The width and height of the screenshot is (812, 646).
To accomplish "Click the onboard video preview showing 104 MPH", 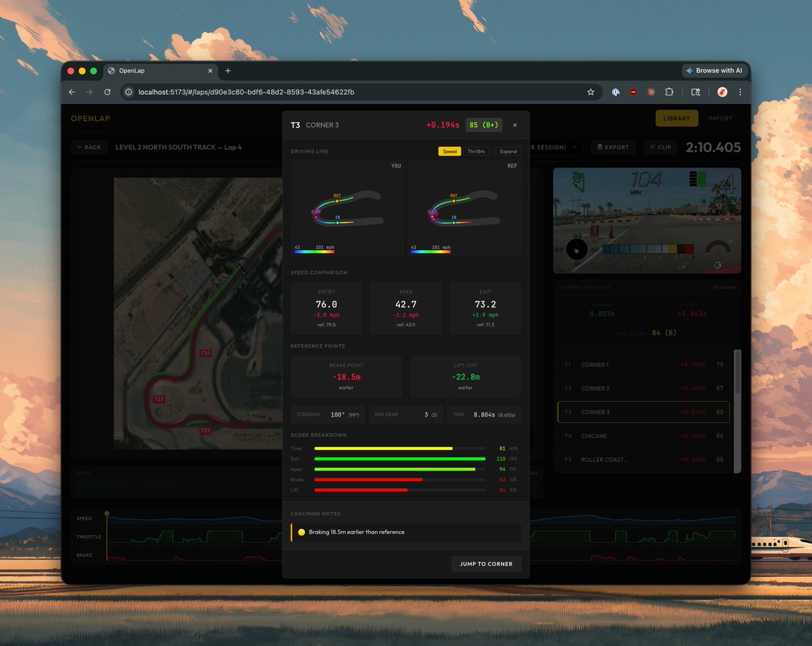I will pyautogui.click(x=647, y=220).
